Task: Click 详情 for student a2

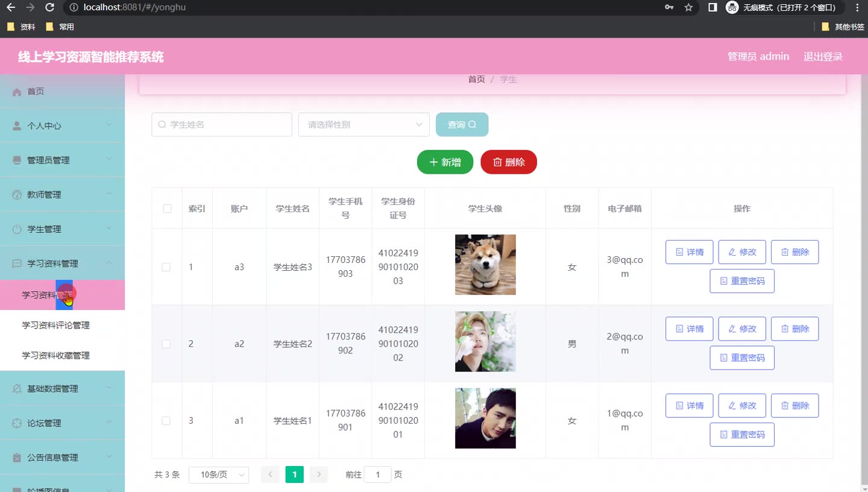Action: (690, 329)
